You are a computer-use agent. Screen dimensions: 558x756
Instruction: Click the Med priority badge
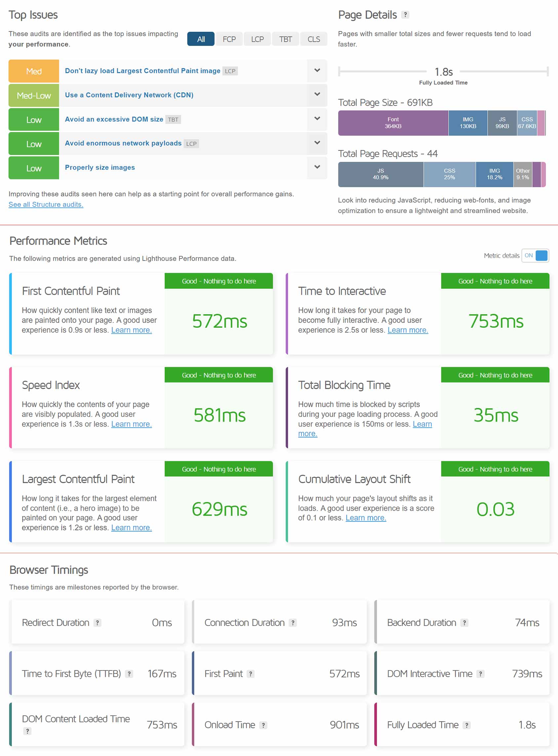click(34, 71)
